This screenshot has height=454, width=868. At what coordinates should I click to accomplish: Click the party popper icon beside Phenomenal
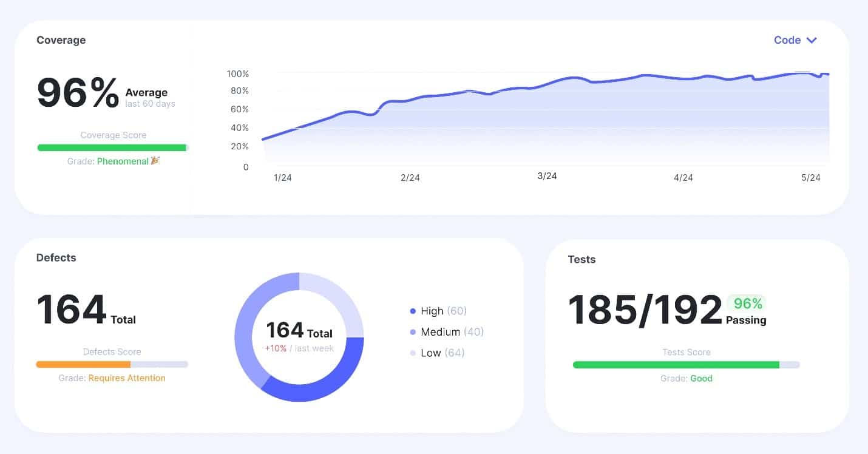click(x=155, y=161)
